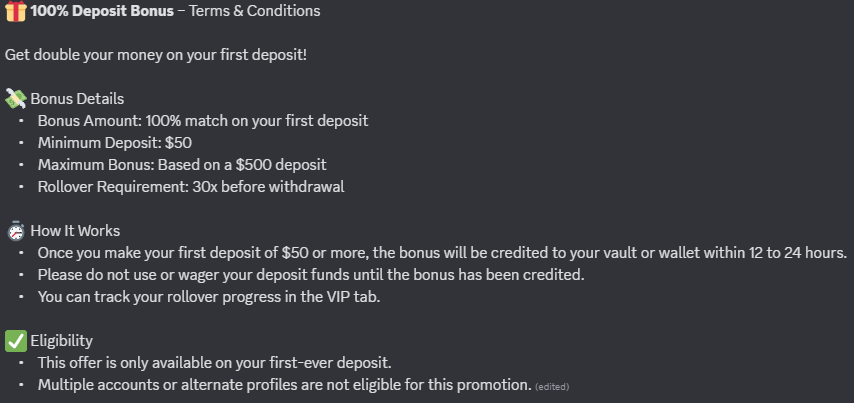Click the flying money emoji icon
This screenshot has width=854, height=403.
pos(16,99)
